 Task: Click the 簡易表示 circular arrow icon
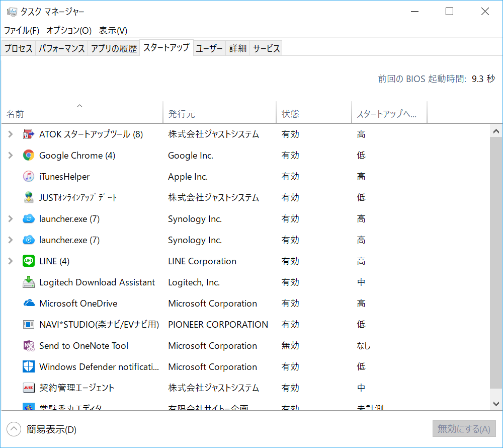click(14, 429)
